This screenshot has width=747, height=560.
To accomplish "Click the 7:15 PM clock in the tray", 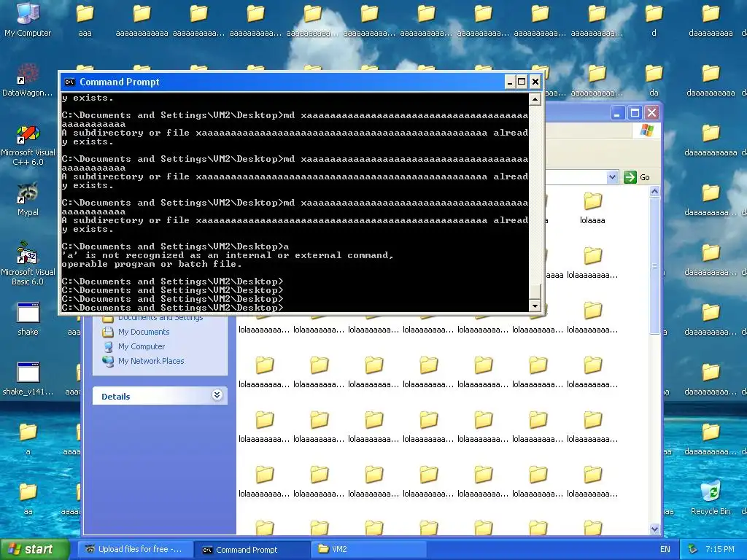I will pos(719,550).
